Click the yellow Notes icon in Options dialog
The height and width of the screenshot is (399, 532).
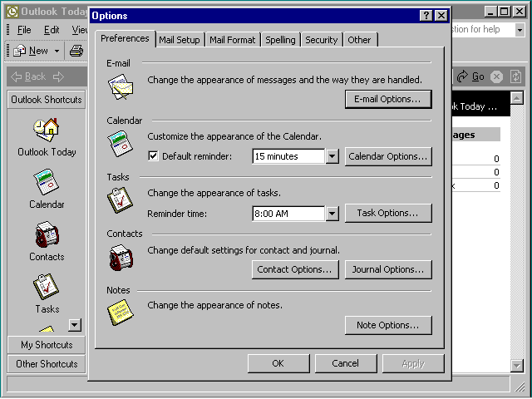click(x=120, y=313)
